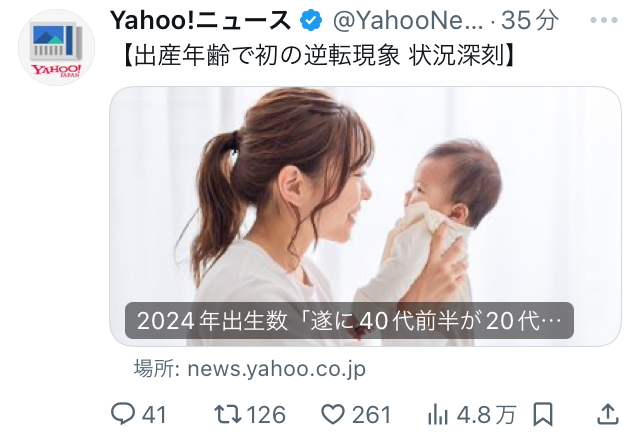This screenshot has height=436, width=640.
Task: Open the mother and baby article image
Action: pos(365,216)
